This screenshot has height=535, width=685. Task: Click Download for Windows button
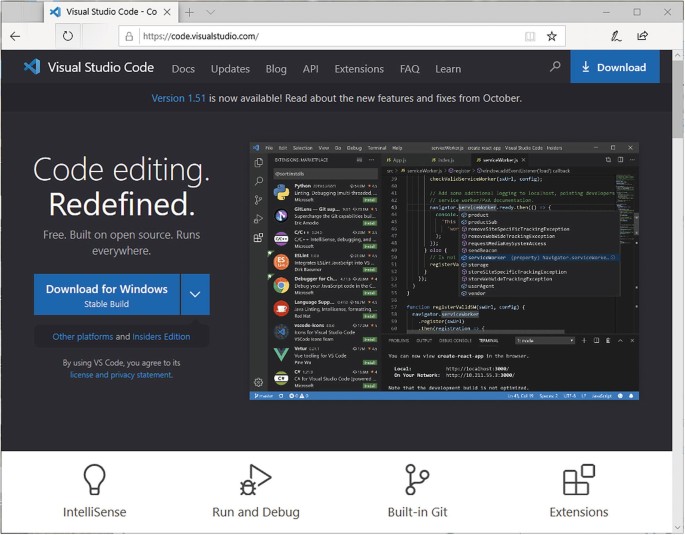point(107,295)
